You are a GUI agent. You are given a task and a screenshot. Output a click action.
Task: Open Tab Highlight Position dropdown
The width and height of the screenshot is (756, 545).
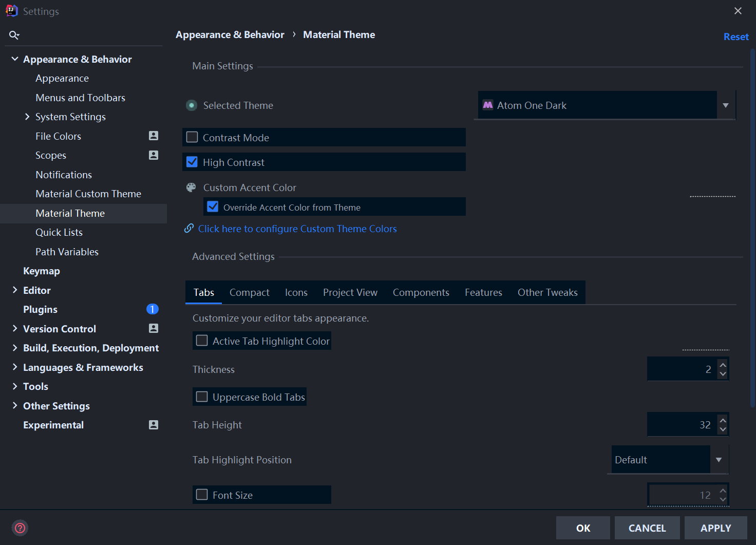(719, 460)
